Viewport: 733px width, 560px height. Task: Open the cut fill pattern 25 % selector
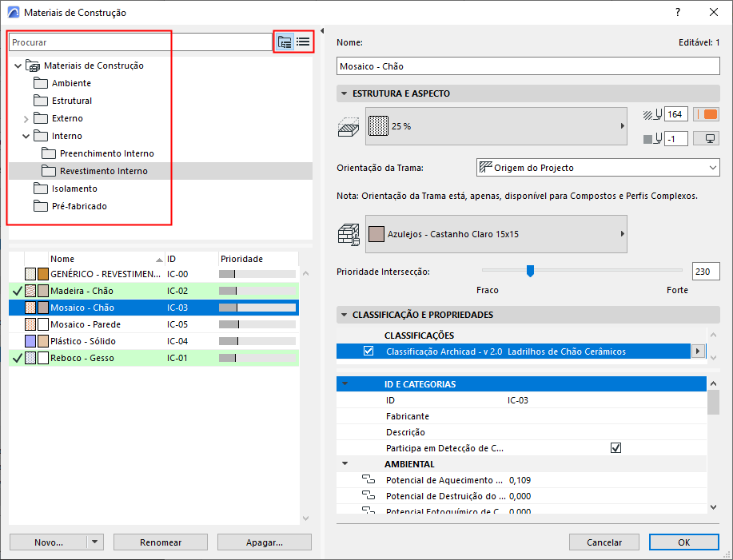496,126
